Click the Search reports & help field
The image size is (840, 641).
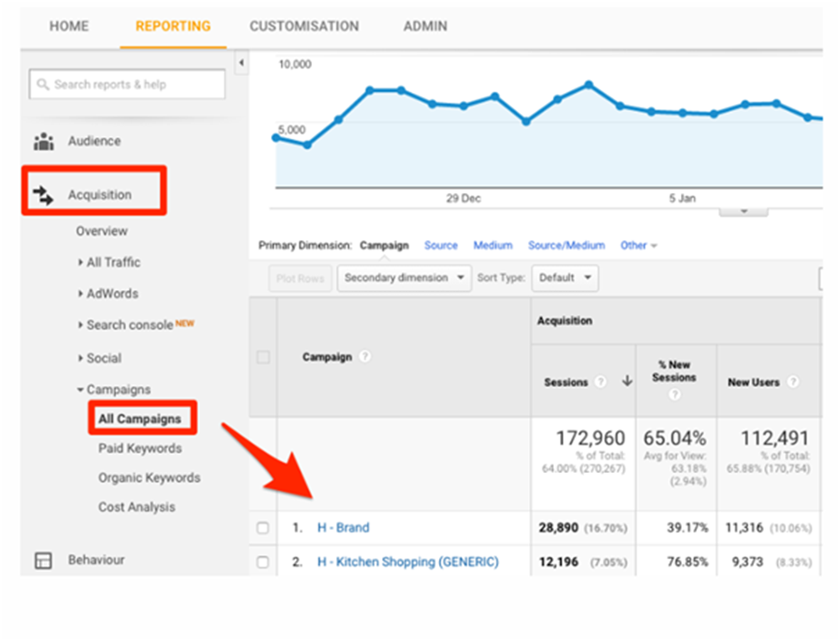click(x=127, y=84)
